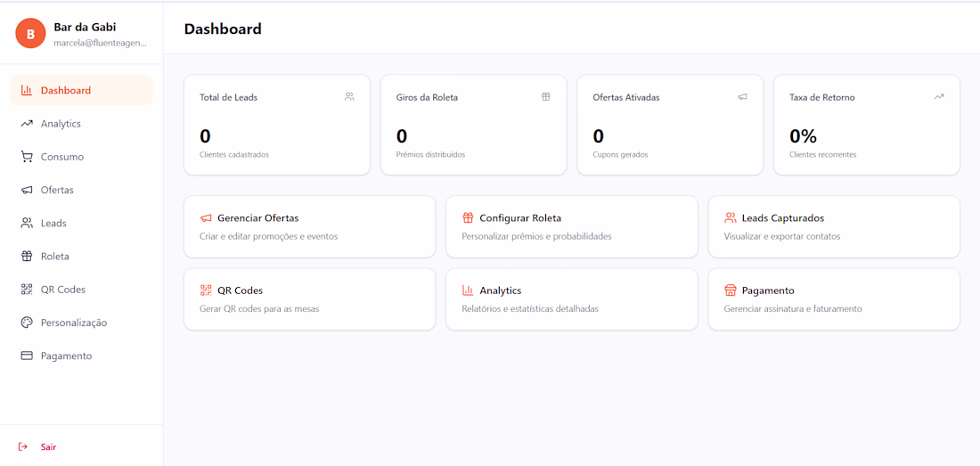Screen dimensions: 980x466
Task: Click the Roleta gift sidebar icon
Action: (26, 256)
